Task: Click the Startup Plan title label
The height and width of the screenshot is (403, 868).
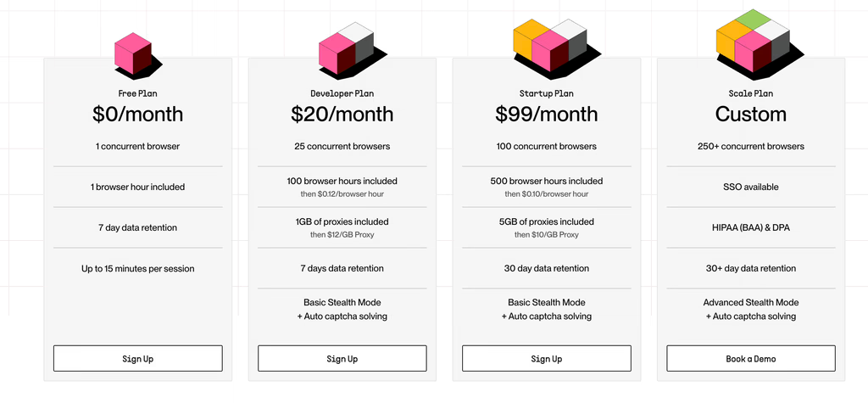Action: [547, 93]
